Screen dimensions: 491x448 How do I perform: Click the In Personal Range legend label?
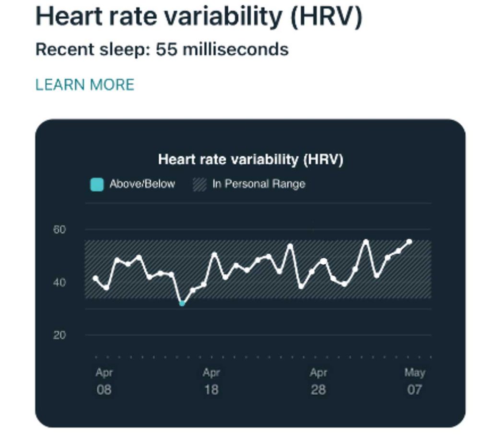(259, 184)
